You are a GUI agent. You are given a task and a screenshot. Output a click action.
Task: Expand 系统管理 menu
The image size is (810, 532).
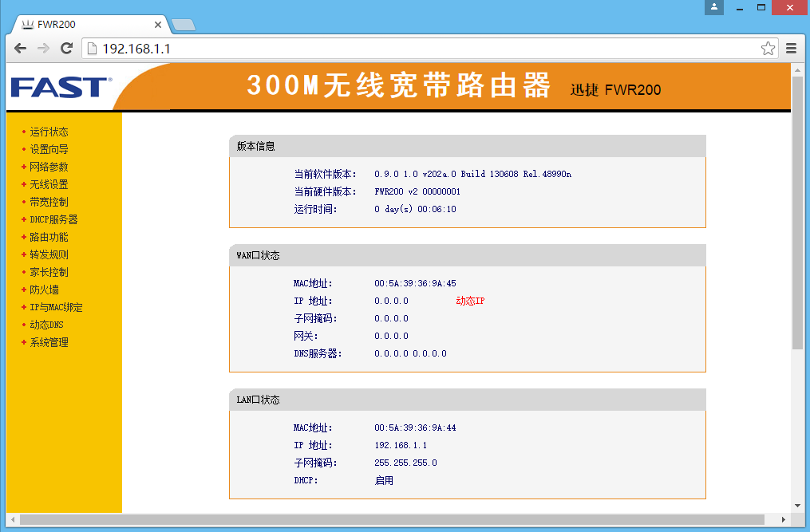[x=49, y=342]
